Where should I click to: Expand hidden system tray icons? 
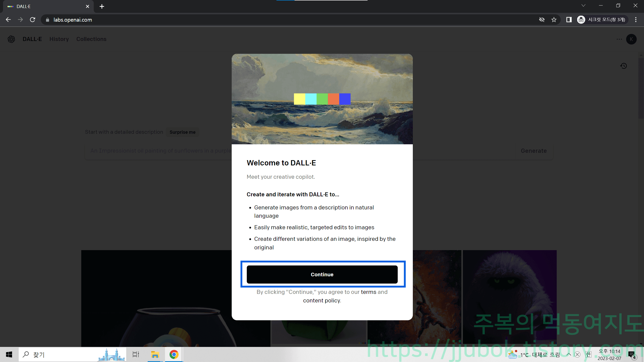pyautogui.click(x=569, y=354)
